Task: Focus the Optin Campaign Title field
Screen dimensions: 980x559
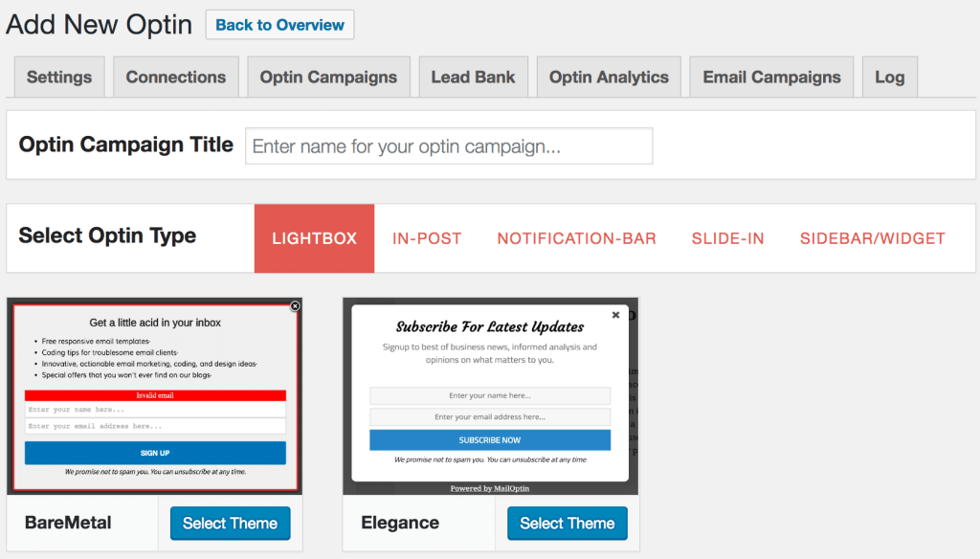Action: [x=449, y=146]
